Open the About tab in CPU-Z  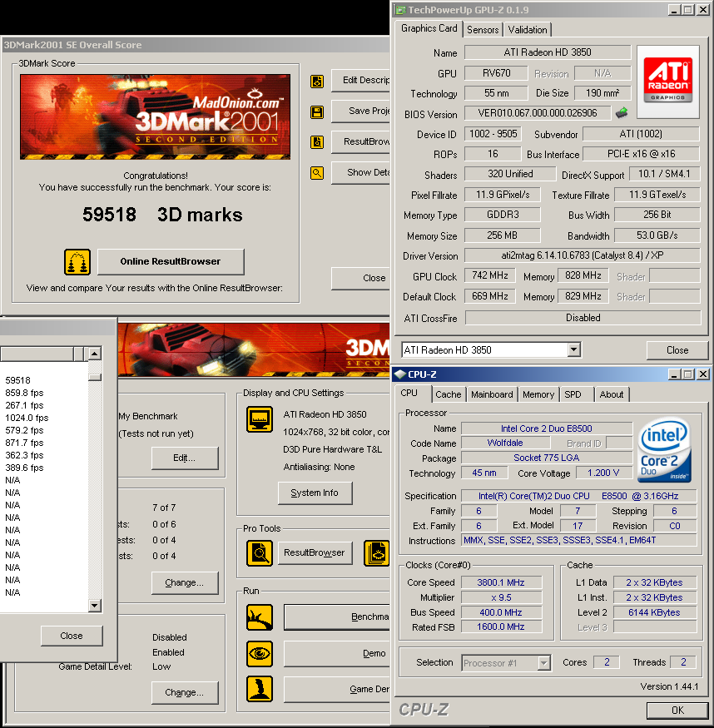click(x=612, y=394)
